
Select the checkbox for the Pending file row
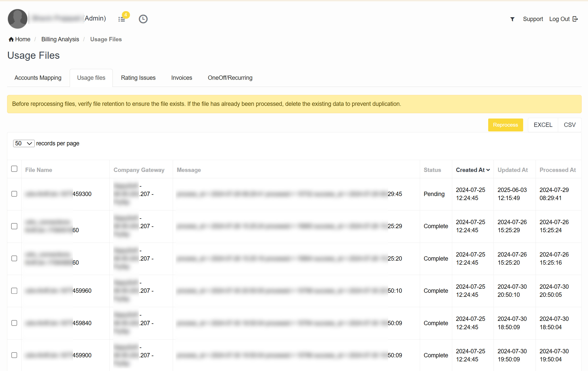click(14, 194)
